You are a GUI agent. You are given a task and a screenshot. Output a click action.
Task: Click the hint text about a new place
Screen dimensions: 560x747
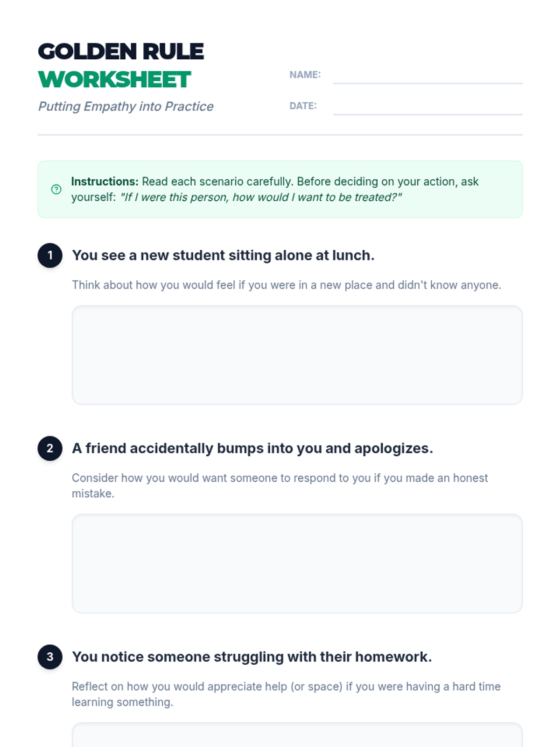tap(286, 285)
